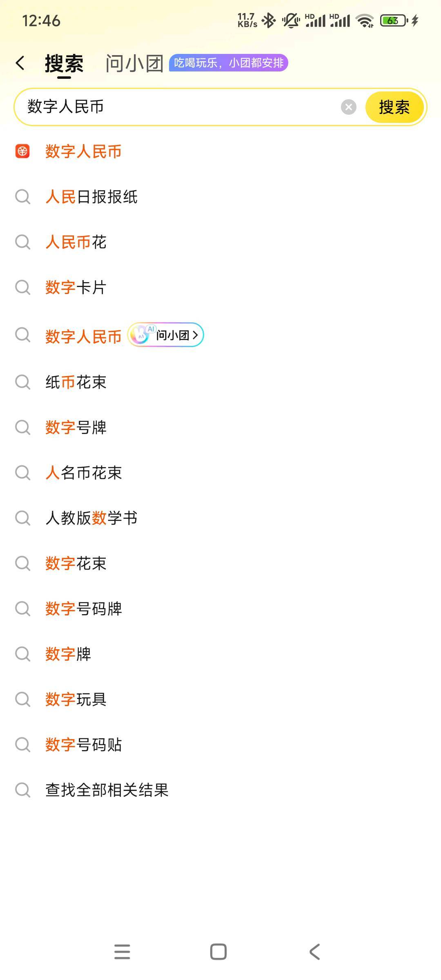The image size is (441, 980).
Task: Tap the magnifier icon beside 数字玩具
Action: tap(22, 699)
